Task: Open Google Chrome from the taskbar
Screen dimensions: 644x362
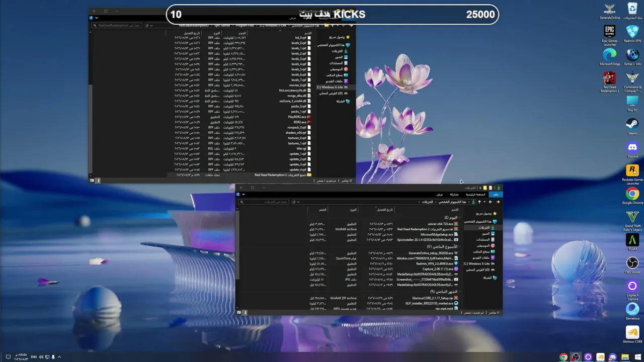Action: [563, 357]
